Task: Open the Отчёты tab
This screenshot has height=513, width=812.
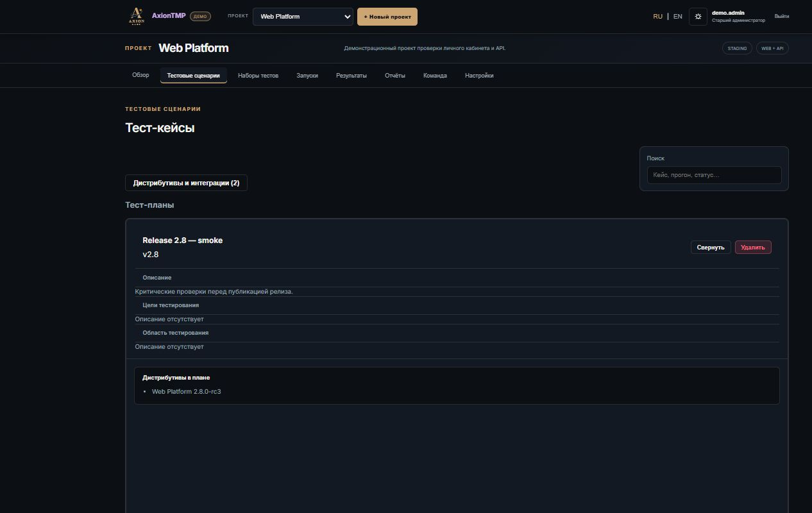Action: pyautogui.click(x=395, y=76)
